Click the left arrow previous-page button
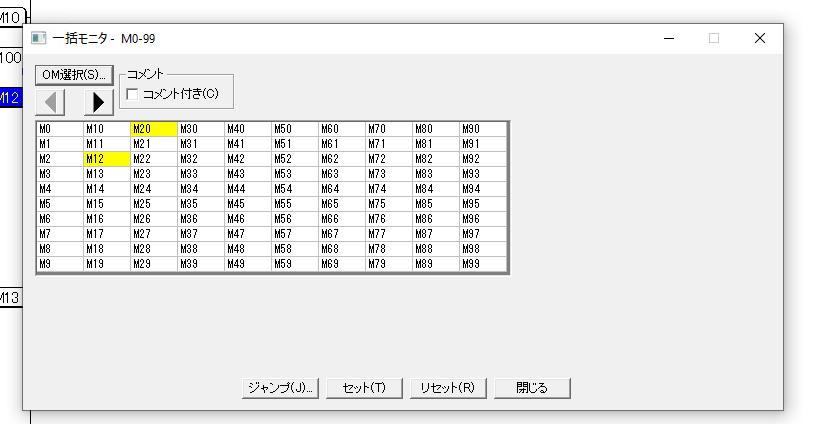 coord(50,102)
